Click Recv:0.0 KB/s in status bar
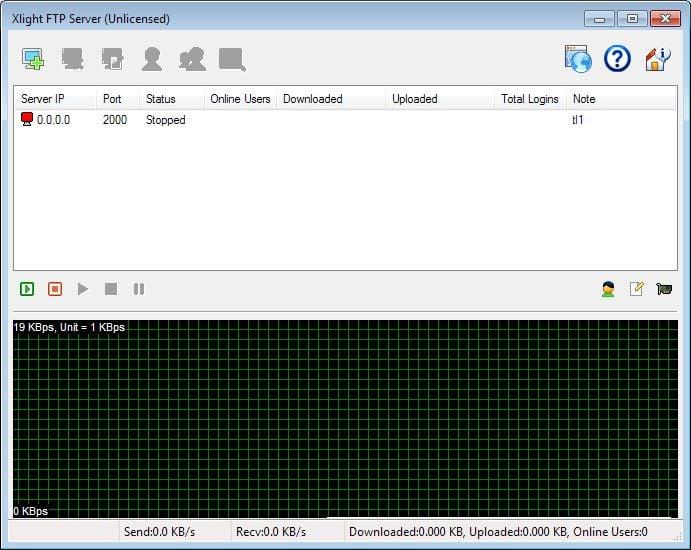Screen dimensions: 691x550 271,532
